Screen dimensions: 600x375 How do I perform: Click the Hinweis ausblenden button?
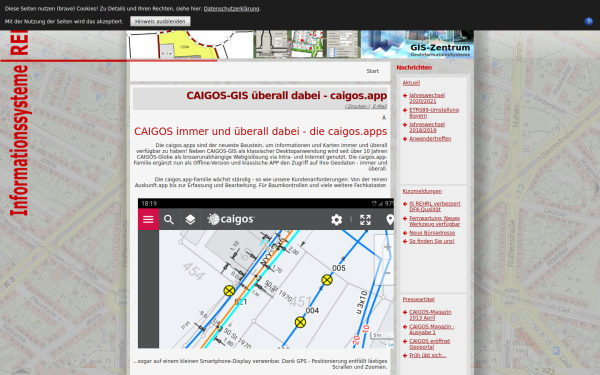160,21
